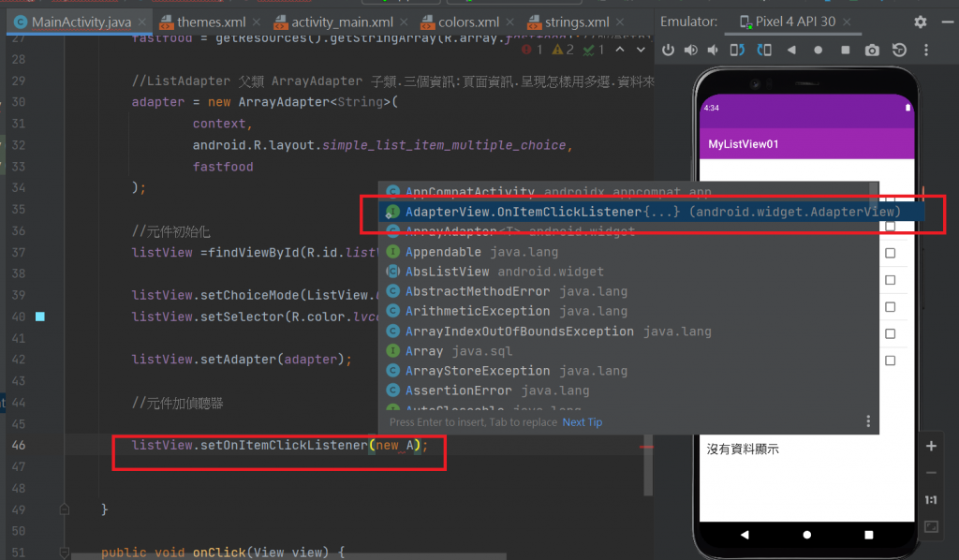Zoom out the emulator with minus icon
959x560 pixels.
[x=931, y=473]
